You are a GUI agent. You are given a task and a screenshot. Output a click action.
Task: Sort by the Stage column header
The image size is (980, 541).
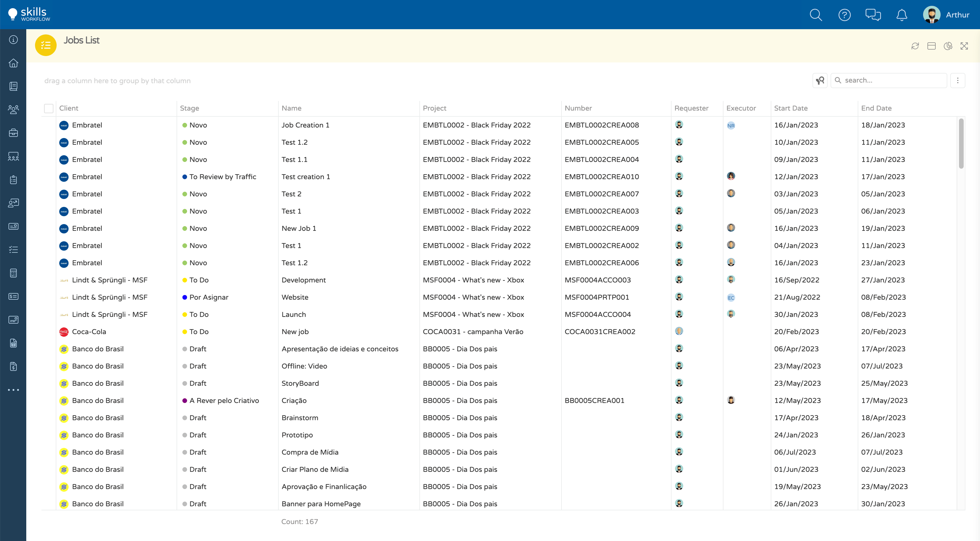point(189,108)
